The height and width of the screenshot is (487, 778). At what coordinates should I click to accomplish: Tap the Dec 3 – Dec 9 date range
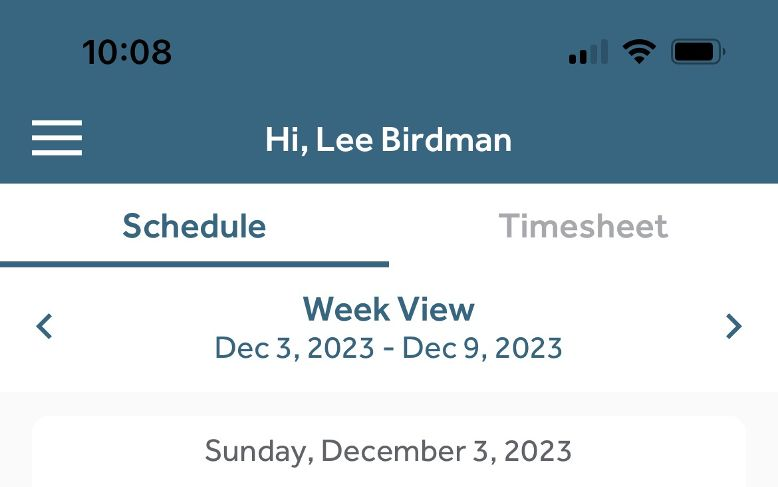(x=389, y=348)
